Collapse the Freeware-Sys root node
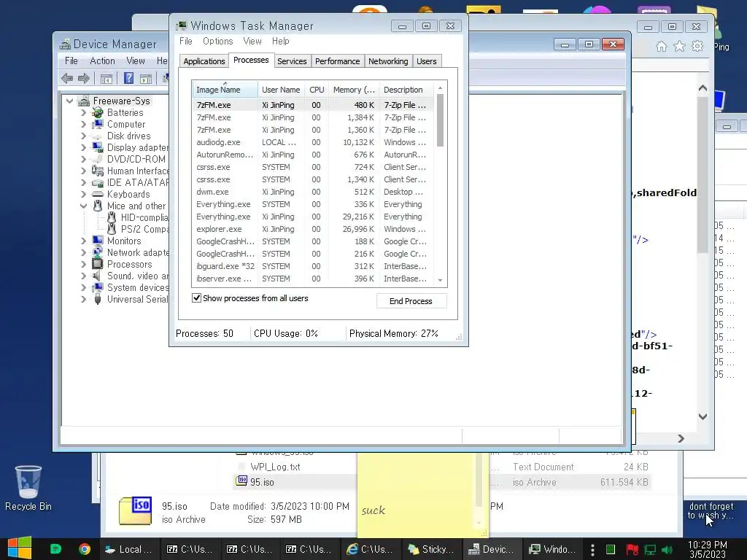Screen dimensions: 747x560 coord(69,101)
